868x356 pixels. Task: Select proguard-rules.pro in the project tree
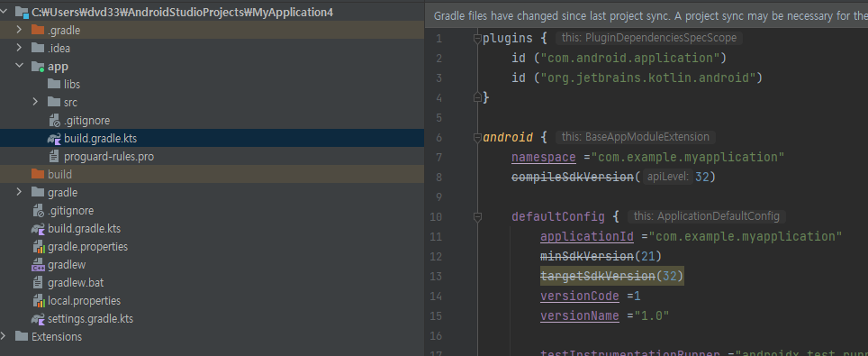click(x=109, y=157)
